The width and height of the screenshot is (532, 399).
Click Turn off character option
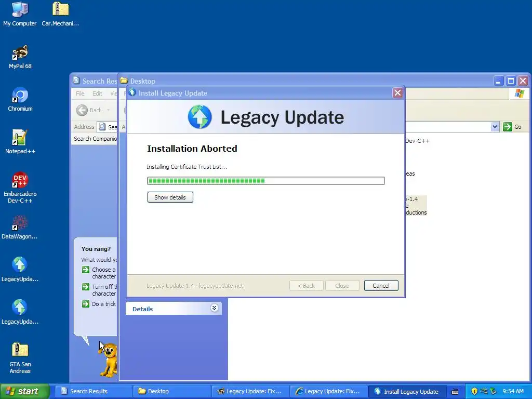(x=99, y=290)
